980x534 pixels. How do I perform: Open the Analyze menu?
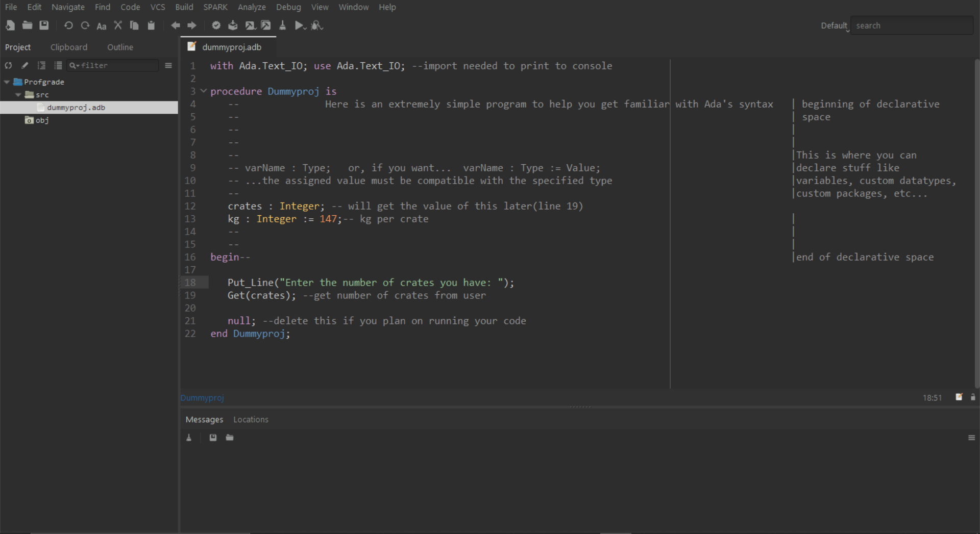coord(252,7)
